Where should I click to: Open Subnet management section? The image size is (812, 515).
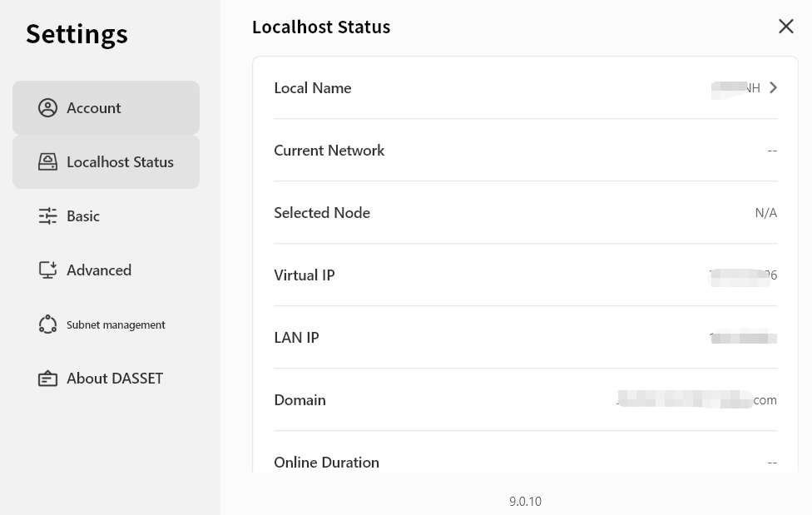point(116,325)
